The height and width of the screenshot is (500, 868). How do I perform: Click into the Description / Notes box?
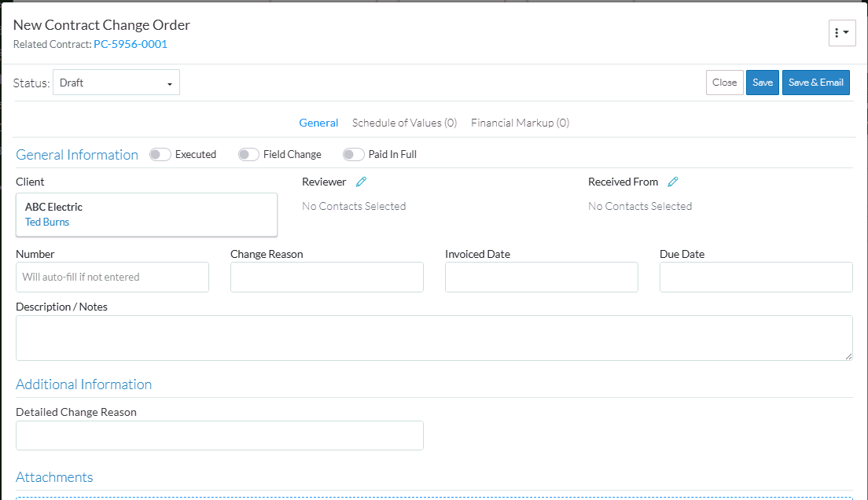[x=434, y=338]
